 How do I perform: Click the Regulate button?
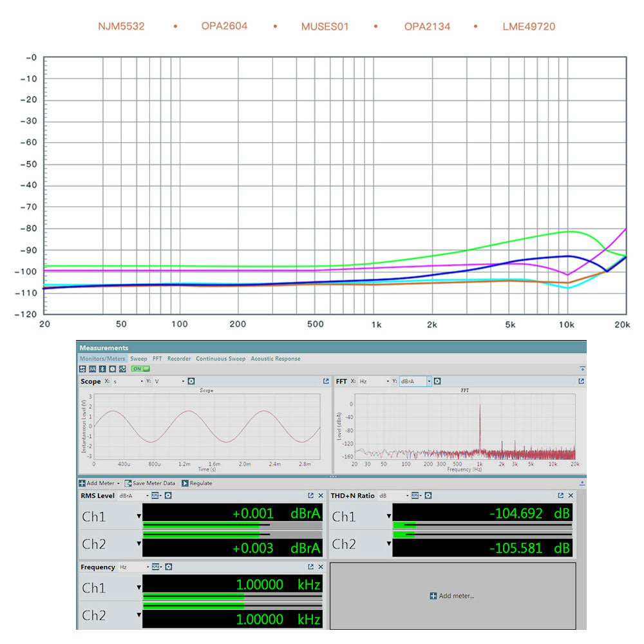coord(197,483)
